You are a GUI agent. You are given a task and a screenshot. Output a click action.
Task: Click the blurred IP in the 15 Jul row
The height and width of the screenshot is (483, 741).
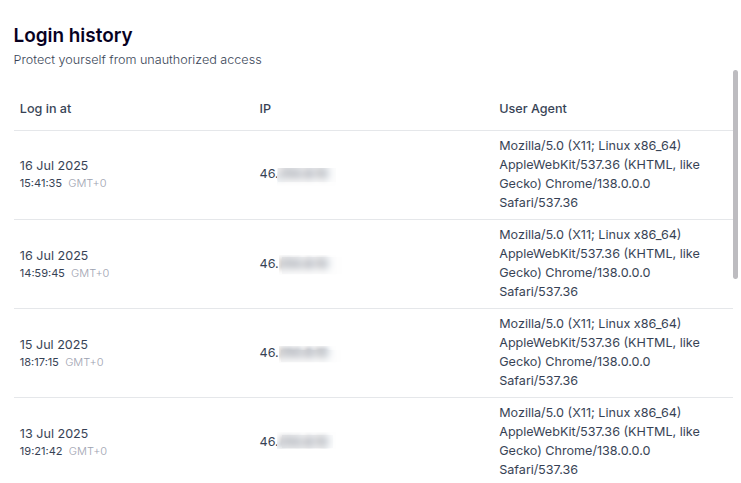click(x=294, y=353)
